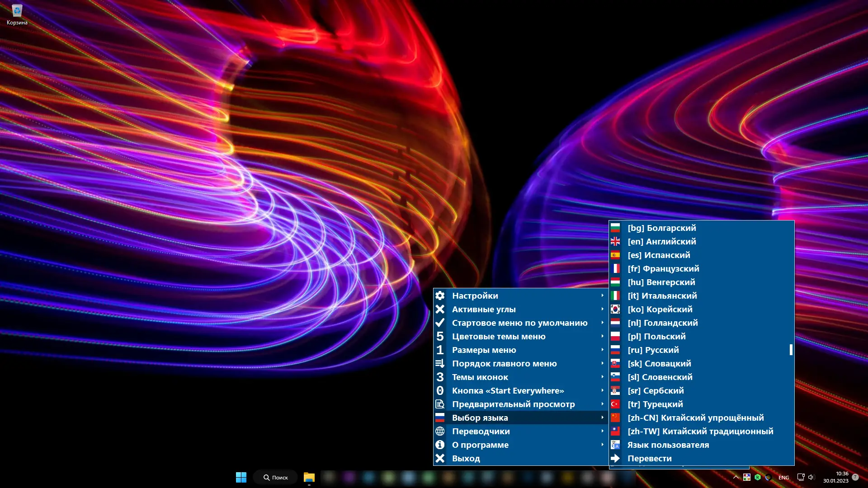Select the [en] Английский language option
The height and width of the screenshot is (488, 868).
pyautogui.click(x=661, y=241)
